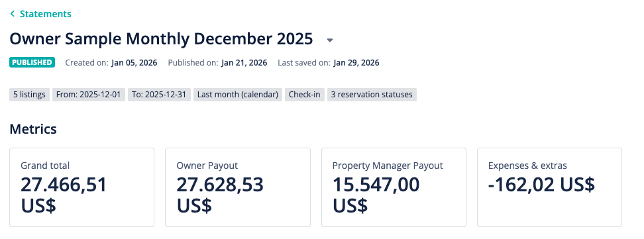Click the Created on date Jan 05, 2026
The width and height of the screenshot is (644, 239).
pos(134,63)
